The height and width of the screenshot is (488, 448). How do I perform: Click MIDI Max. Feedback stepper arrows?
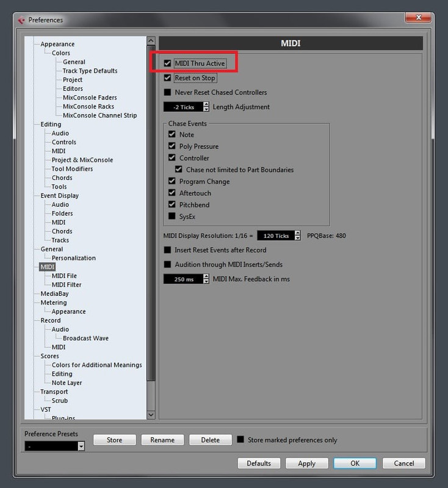pos(206,279)
